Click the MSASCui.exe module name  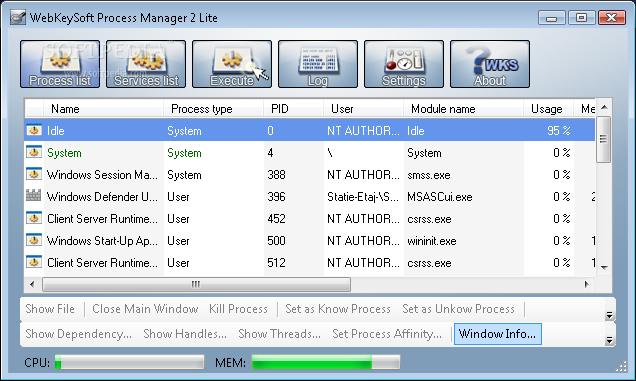click(x=440, y=197)
